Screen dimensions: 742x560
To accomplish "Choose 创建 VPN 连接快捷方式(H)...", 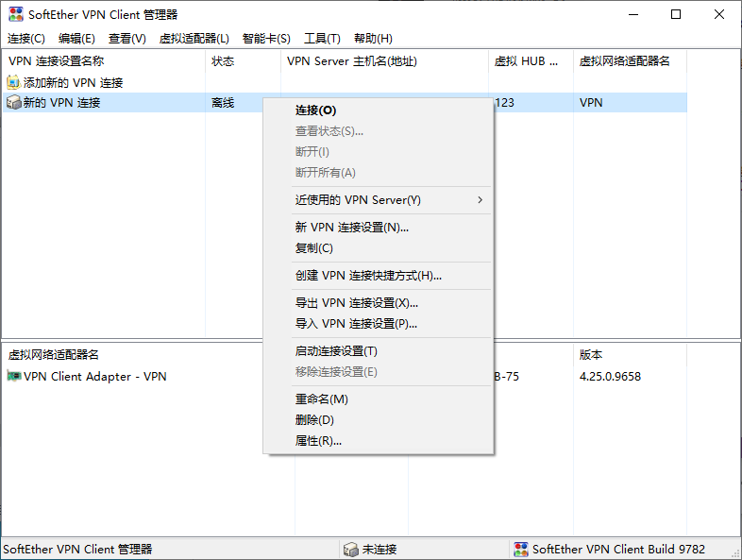I will point(378,276).
